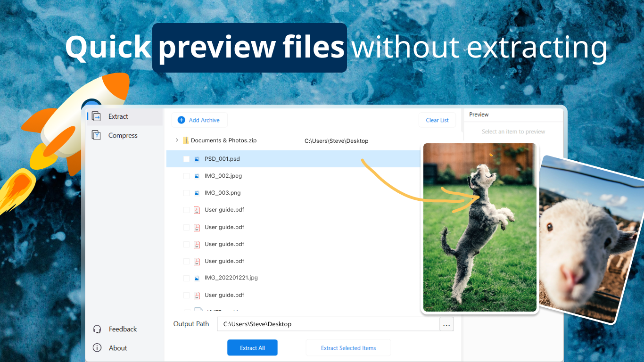644x362 pixels.
Task: Tick the checkbox next to IMG_003.png
Action: [x=186, y=193]
